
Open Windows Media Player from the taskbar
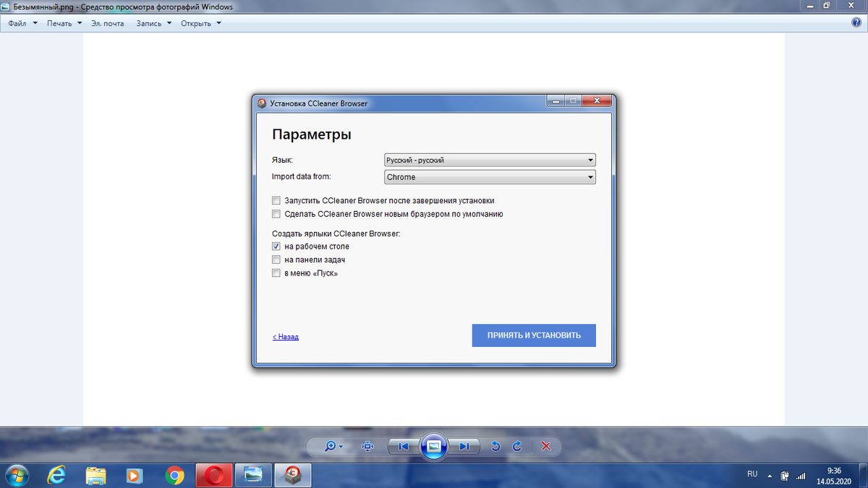[135, 475]
